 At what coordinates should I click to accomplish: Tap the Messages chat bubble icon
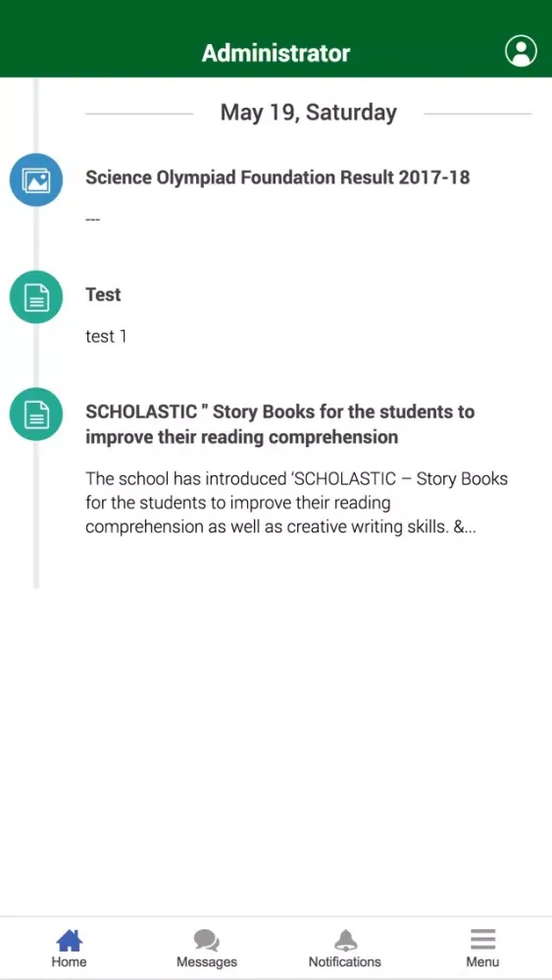pyautogui.click(x=206, y=941)
